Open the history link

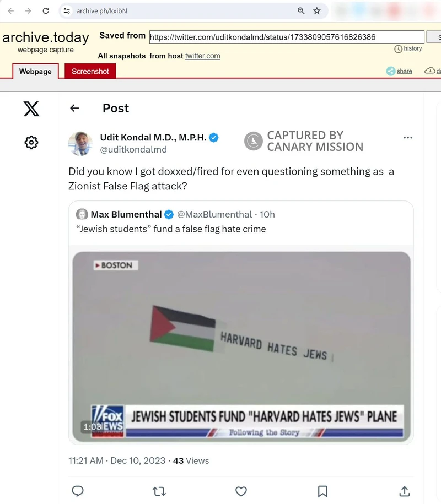click(x=413, y=48)
